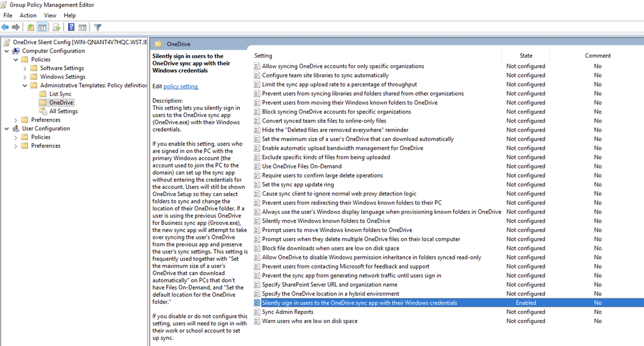Click the root OneDrive Slient Config policy icon
This screenshot has width=644, height=346.
[x=7, y=42]
